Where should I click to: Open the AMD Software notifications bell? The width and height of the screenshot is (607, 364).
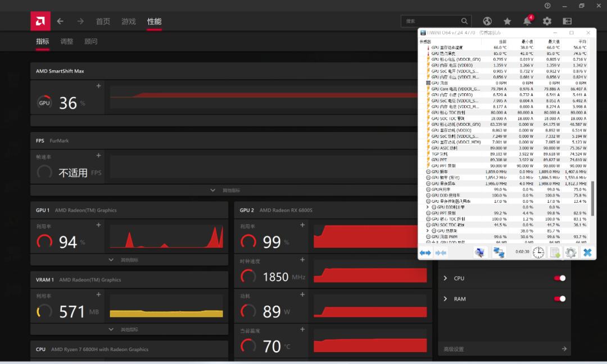[x=527, y=21]
